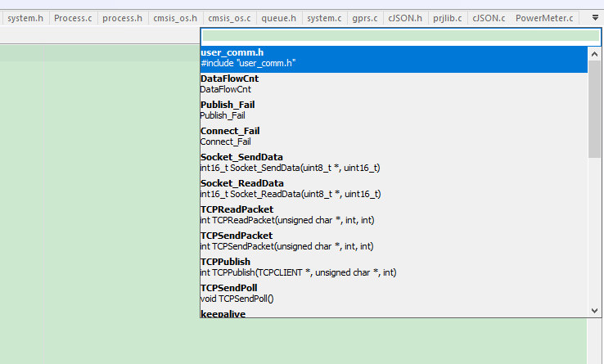Select the cJSON.c tab

click(489, 18)
